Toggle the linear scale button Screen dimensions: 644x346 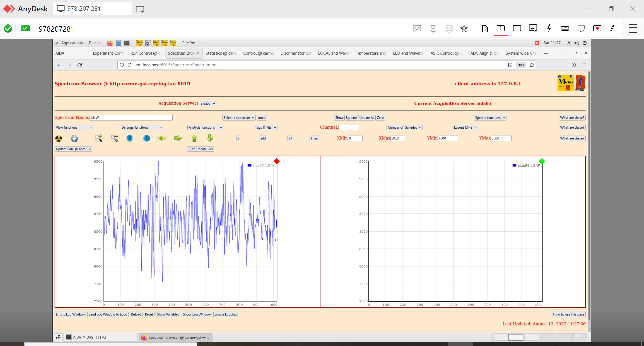[315, 138]
